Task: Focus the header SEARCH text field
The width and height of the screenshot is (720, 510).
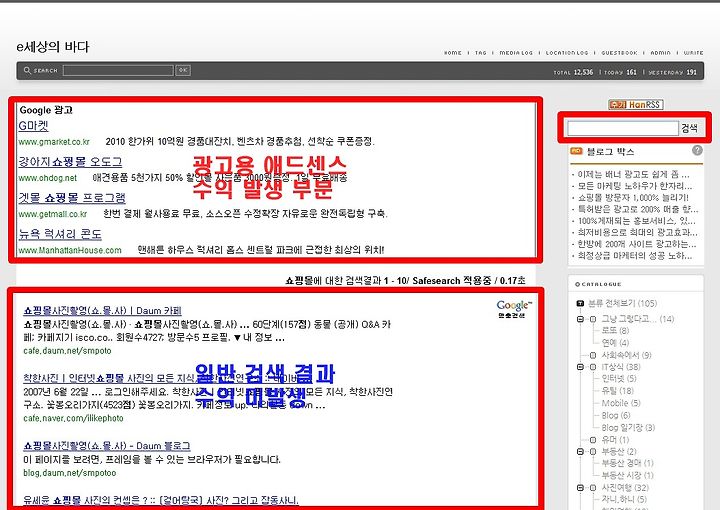Action: pyautogui.click(x=118, y=70)
